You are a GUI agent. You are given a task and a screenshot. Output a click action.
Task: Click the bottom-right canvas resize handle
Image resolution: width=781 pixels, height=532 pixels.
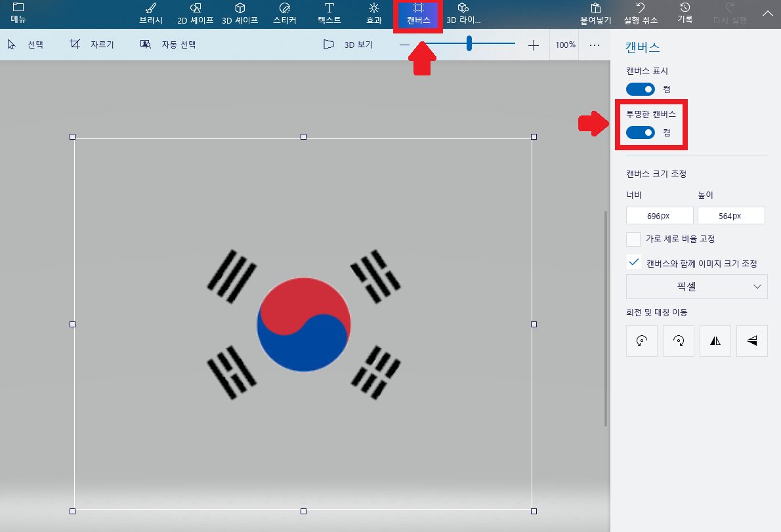tap(534, 511)
